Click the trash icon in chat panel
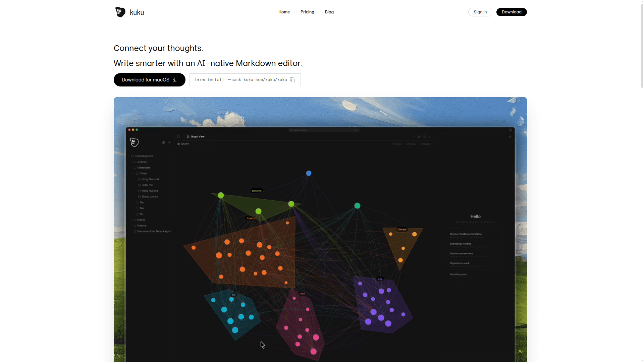This screenshot has width=644, height=362. (510, 137)
